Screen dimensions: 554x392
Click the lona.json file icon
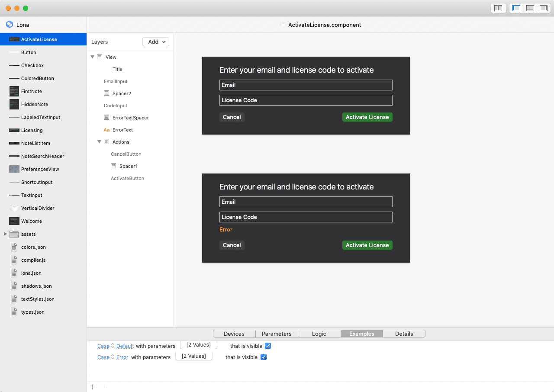pos(14,273)
